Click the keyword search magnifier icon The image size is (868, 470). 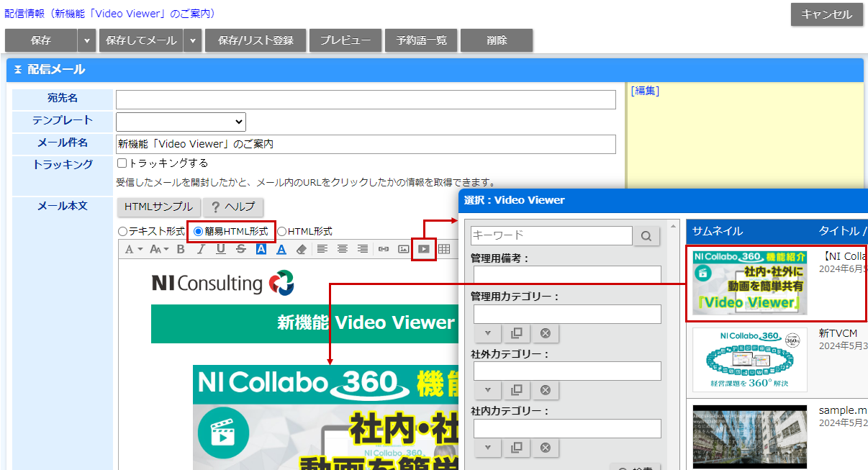coord(646,235)
